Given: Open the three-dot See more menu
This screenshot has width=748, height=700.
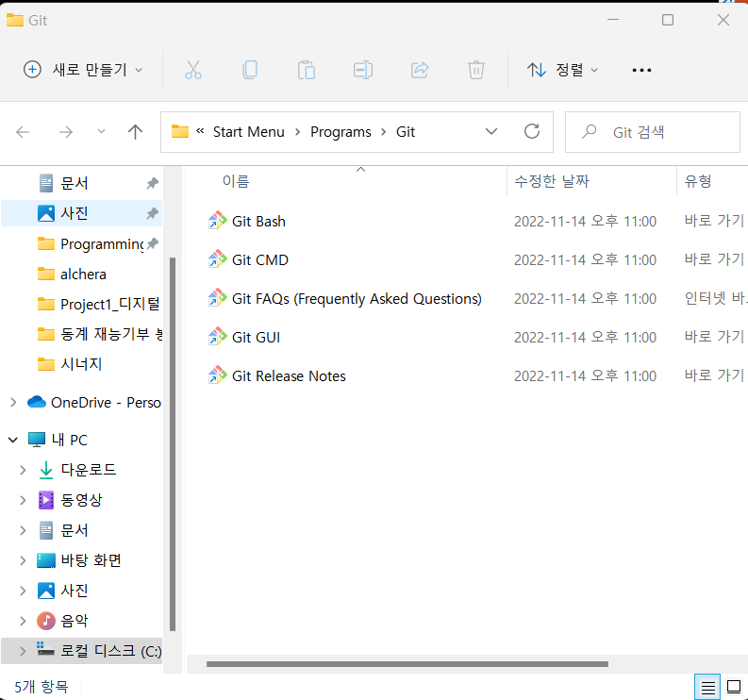Looking at the screenshot, I should point(641,70).
